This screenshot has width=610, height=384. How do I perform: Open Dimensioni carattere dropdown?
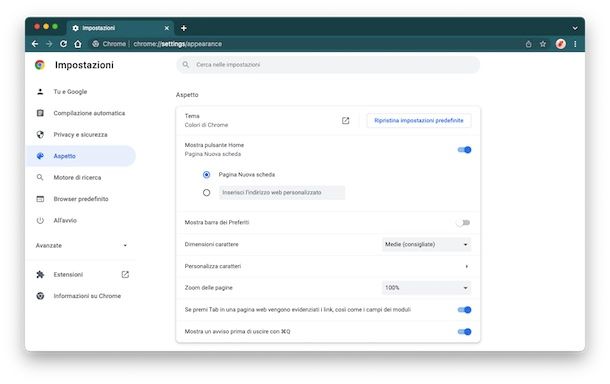tap(426, 244)
